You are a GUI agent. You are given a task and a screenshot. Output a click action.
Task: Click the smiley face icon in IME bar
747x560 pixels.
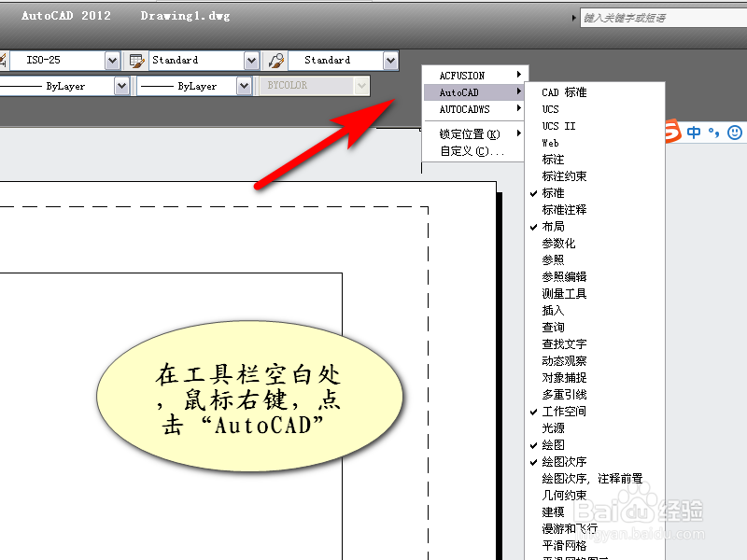click(734, 132)
